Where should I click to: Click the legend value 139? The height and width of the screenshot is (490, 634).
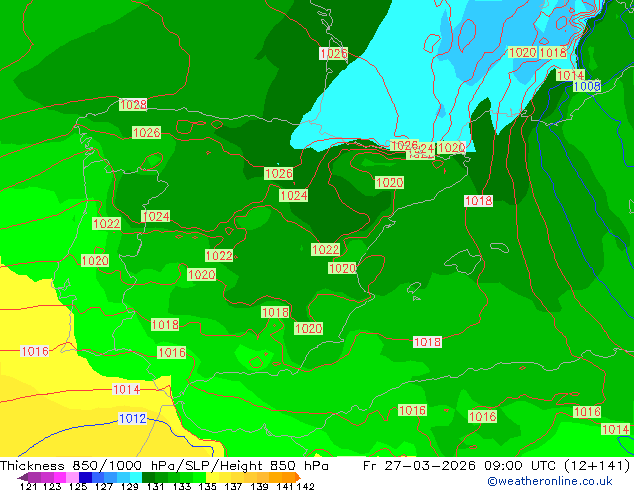tap(259, 486)
